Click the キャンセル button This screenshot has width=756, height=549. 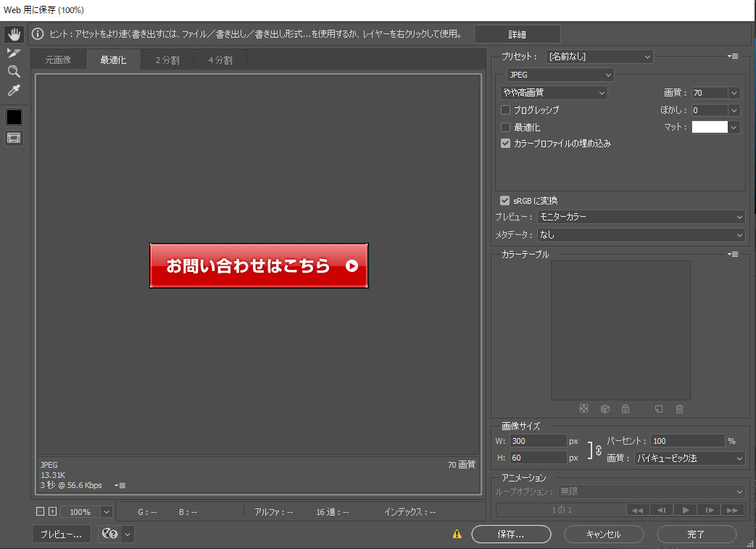pyautogui.click(x=604, y=534)
